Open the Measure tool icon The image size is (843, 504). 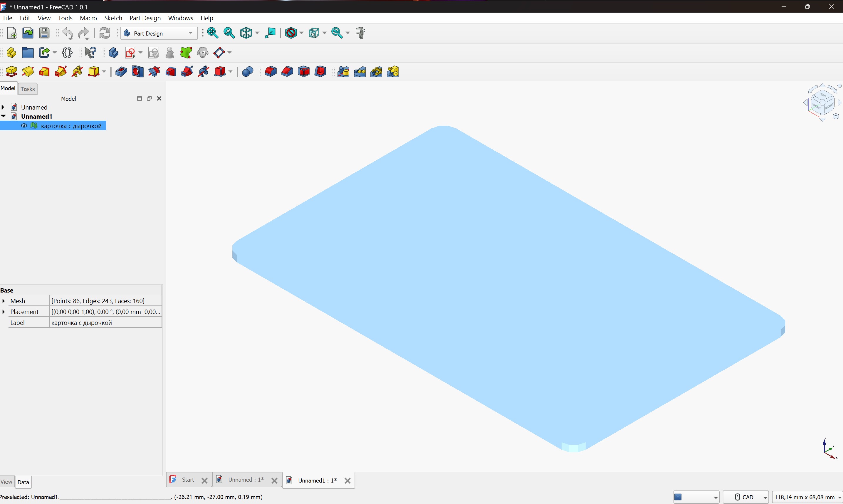(x=360, y=33)
